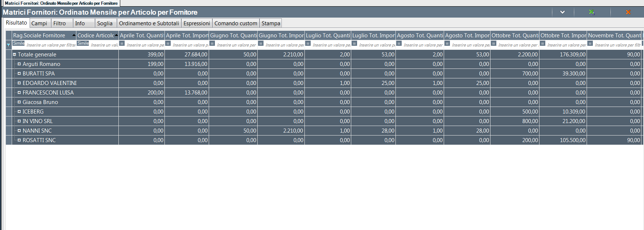Click the orange X close panel icon
Image resolution: width=644 pixels, height=230 pixels.
coord(628,12)
